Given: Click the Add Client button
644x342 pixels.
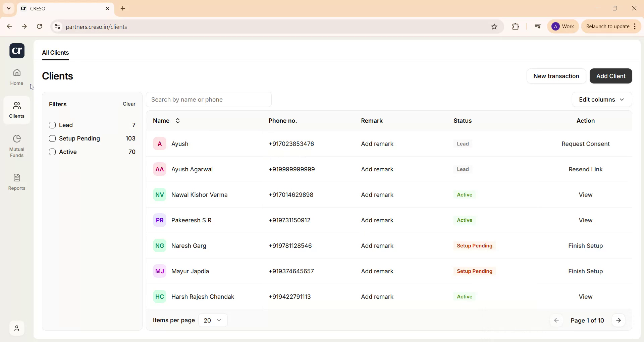Looking at the screenshot, I should tap(610, 76).
